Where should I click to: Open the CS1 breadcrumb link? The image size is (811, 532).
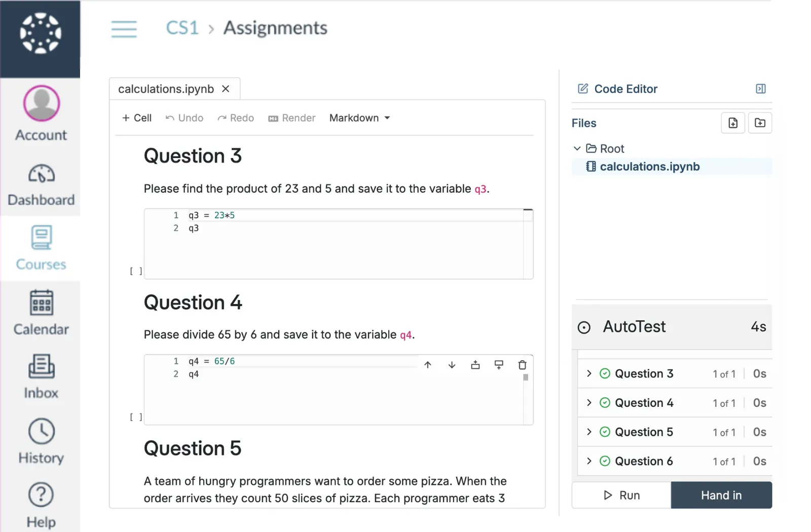click(182, 28)
